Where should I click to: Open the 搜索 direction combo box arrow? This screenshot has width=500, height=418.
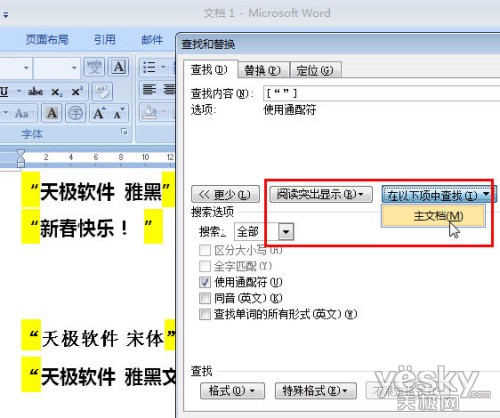[286, 231]
